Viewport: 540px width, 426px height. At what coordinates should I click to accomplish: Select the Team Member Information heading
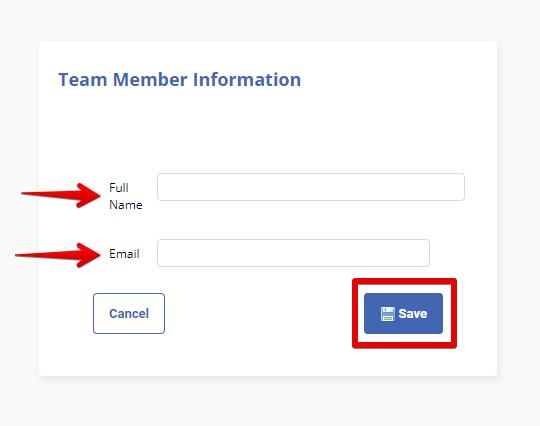click(179, 80)
